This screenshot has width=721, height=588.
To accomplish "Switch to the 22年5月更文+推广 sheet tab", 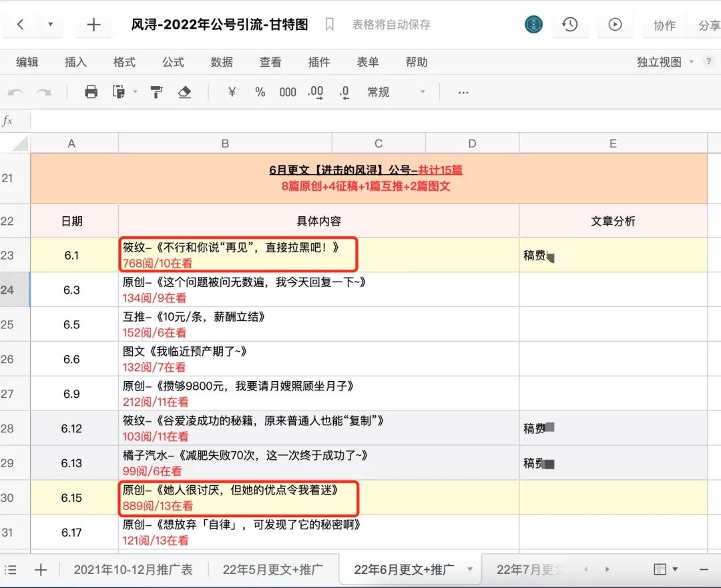I will click(272, 569).
